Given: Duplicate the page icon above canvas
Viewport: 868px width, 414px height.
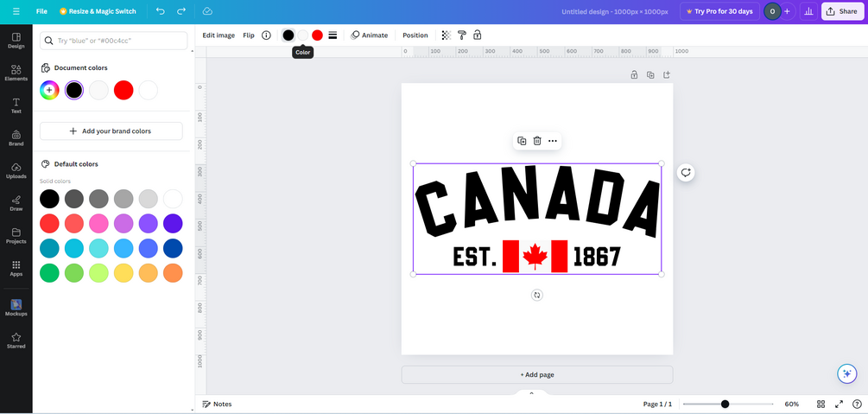Looking at the screenshot, I should 650,74.
